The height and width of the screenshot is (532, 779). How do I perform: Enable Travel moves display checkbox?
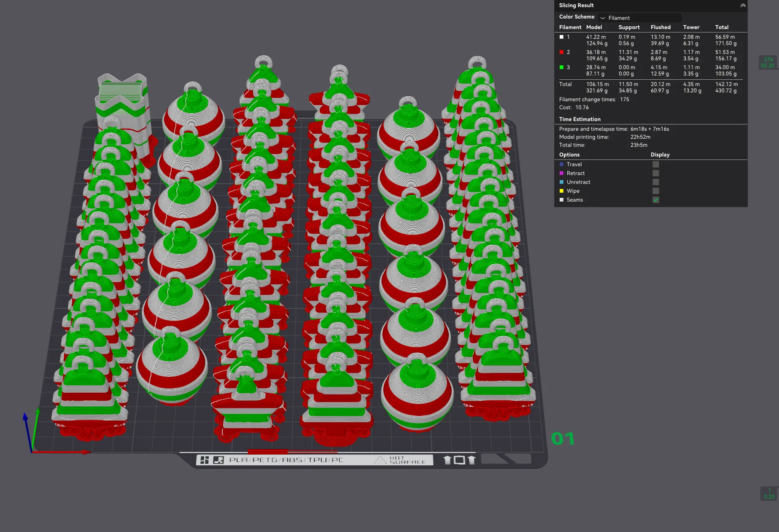click(655, 165)
